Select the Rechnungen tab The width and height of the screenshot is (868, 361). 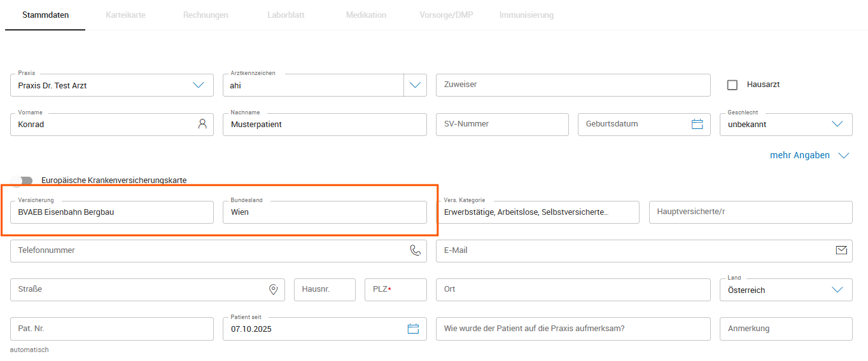pos(206,15)
